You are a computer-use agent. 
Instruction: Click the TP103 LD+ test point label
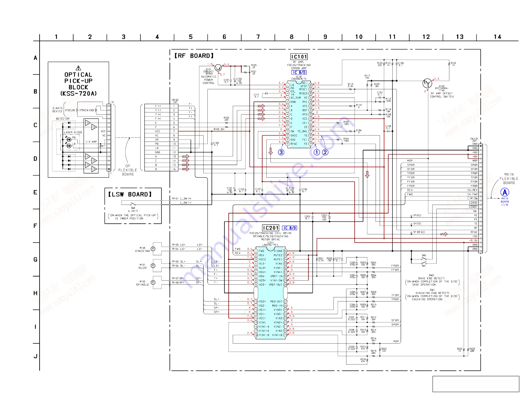tap(179, 245)
